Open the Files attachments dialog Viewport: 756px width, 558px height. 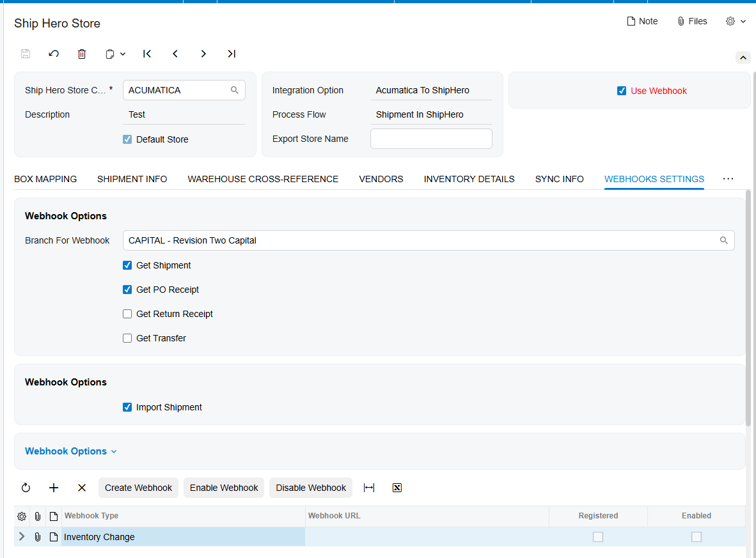(x=692, y=21)
